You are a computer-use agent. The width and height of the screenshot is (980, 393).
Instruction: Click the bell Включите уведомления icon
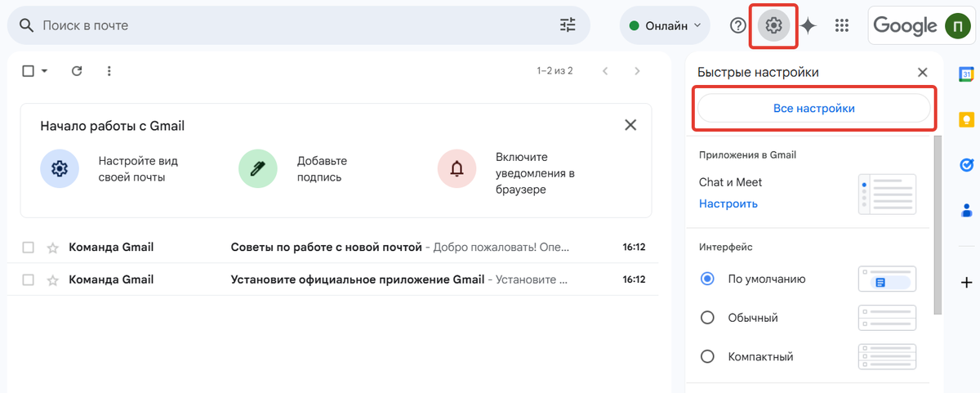457,169
